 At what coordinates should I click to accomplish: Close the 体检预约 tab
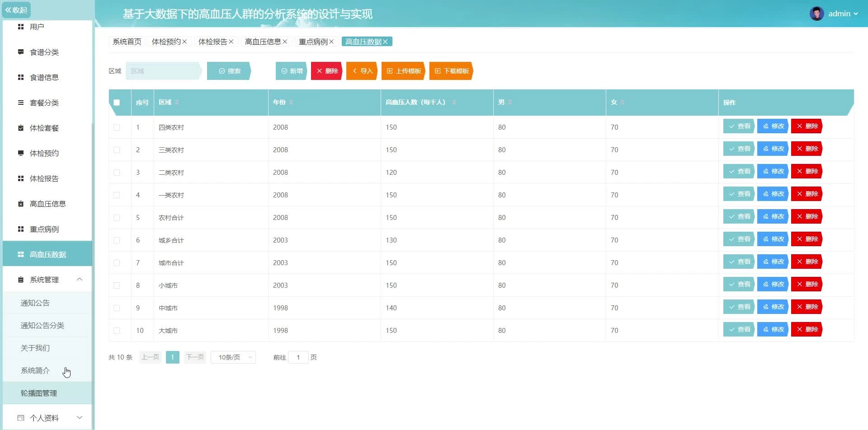184,42
